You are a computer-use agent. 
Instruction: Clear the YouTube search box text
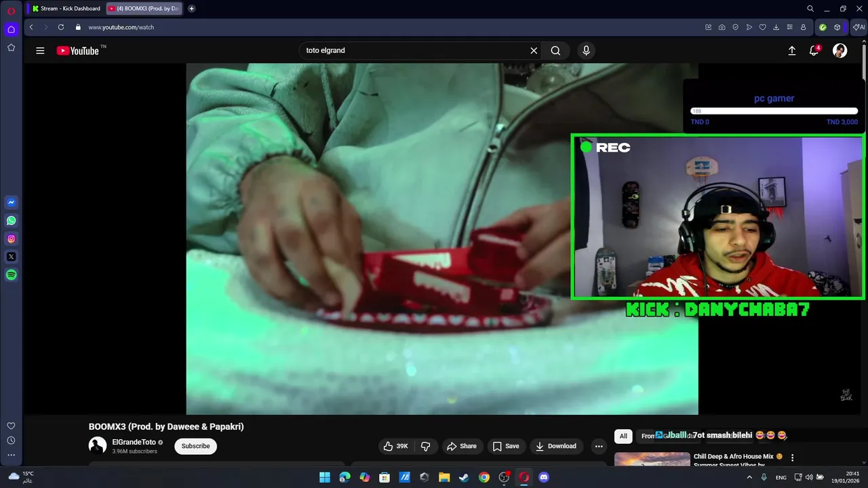tap(534, 51)
